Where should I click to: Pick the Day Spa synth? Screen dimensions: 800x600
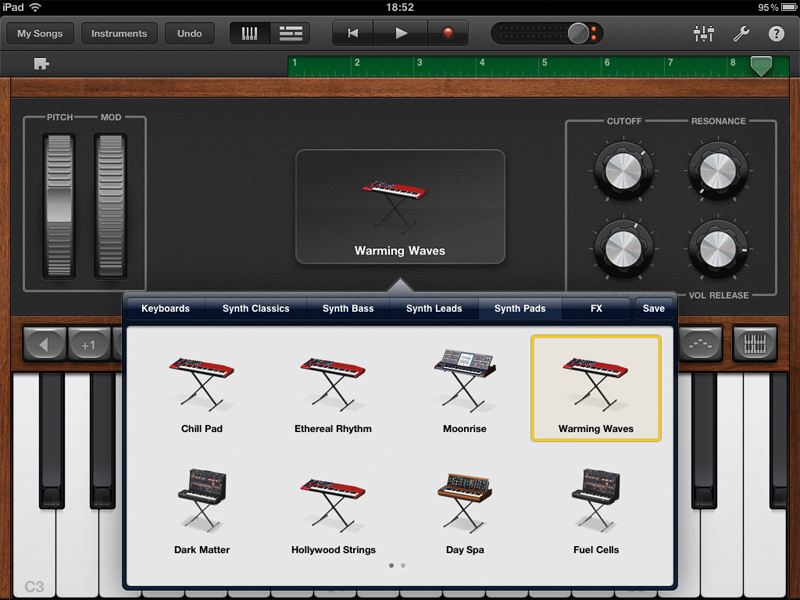(464, 514)
